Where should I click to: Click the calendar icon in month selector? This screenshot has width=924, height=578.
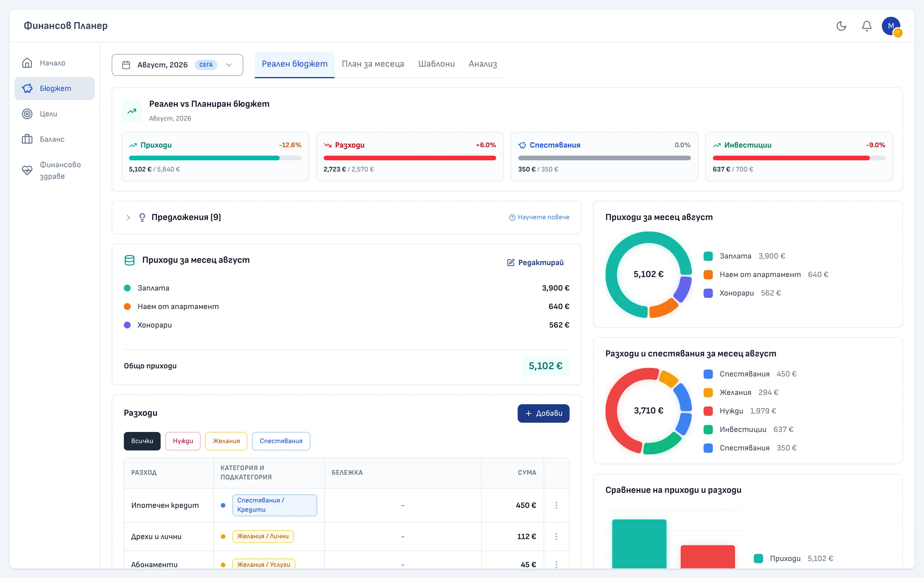click(126, 65)
